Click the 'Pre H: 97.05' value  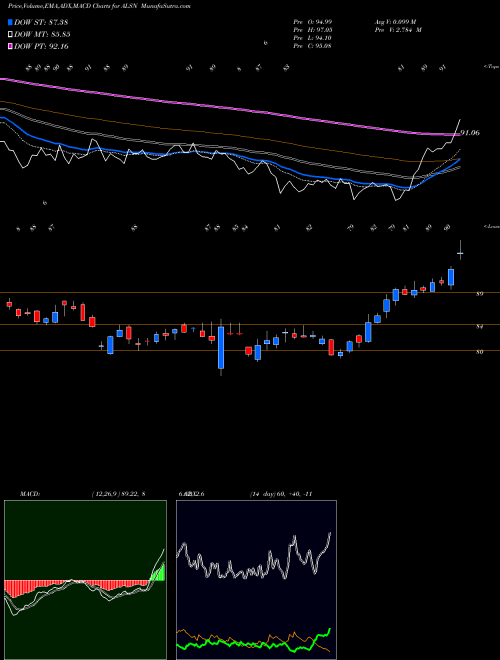tap(313, 30)
